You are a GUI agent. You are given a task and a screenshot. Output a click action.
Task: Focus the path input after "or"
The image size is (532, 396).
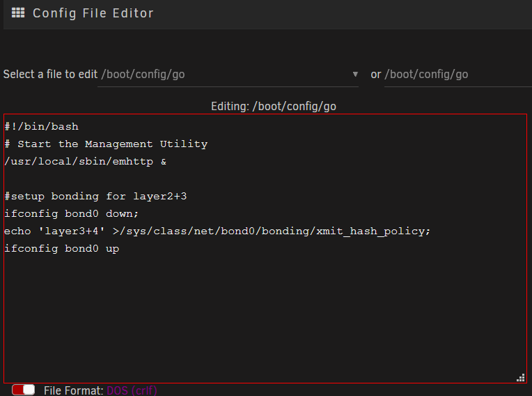pos(458,75)
